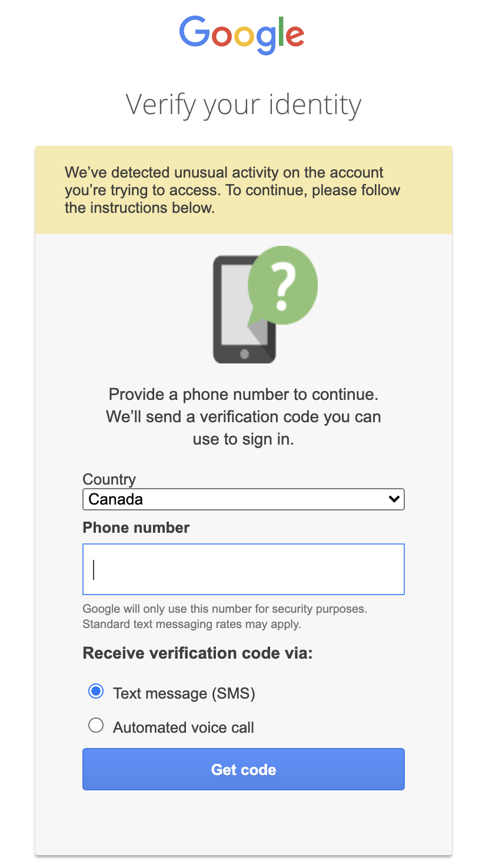Choose Automated voice call delivery
The width and height of the screenshot is (479, 868).
[95, 725]
